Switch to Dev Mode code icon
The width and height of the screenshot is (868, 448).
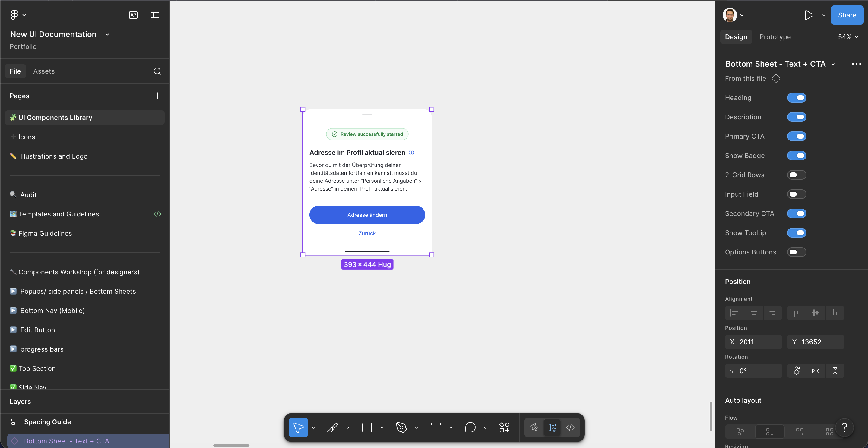(570, 427)
